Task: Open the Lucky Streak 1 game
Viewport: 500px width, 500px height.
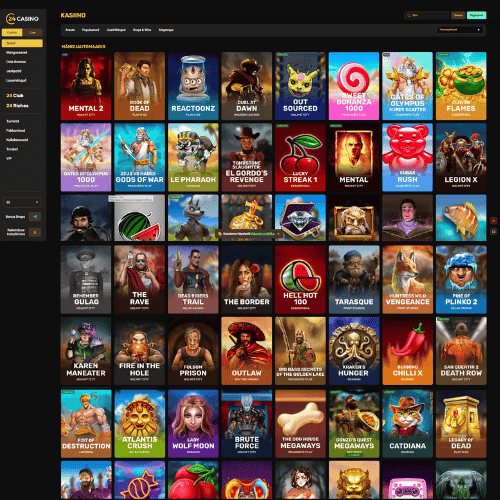Action: (x=300, y=157)
